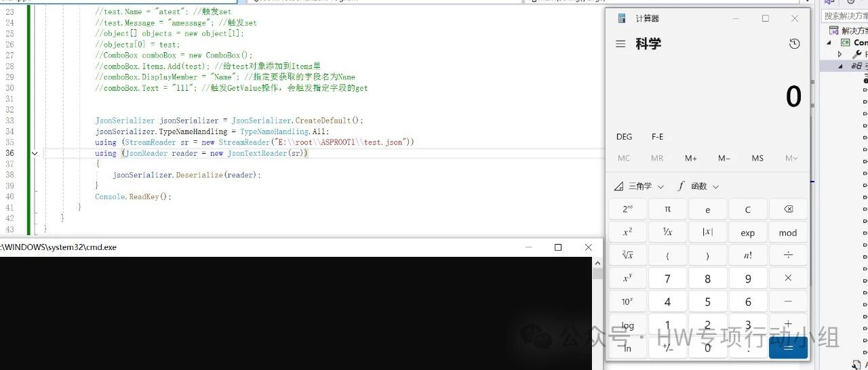Expand the Properties node in Solution Explorer

(840, 54)
